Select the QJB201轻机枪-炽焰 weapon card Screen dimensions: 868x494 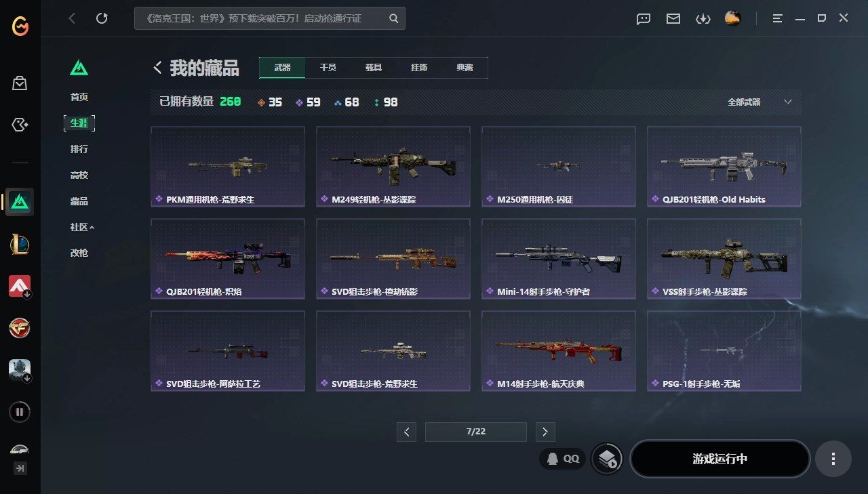pyautogui.click(x=228, y=259)
